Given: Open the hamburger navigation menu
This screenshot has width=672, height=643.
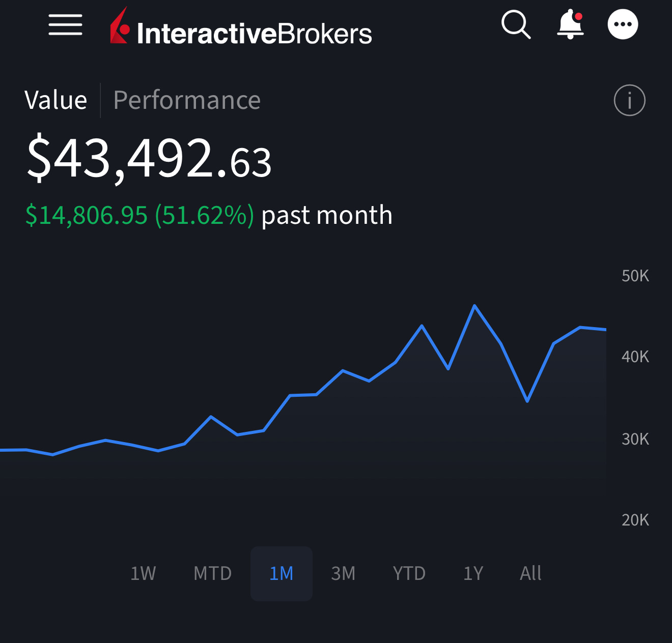Looking at the screenshot, I should click(65, 25).
